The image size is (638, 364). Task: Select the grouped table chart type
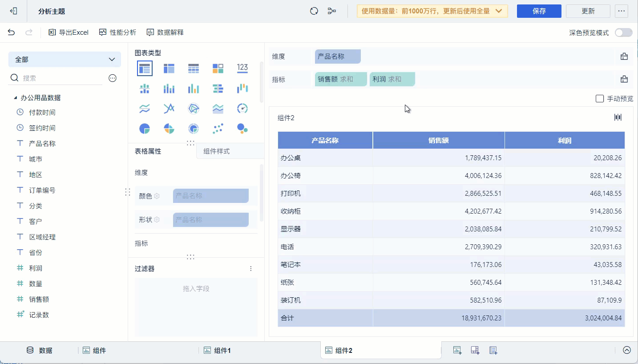pyautogui.click(x=145, y=68)
